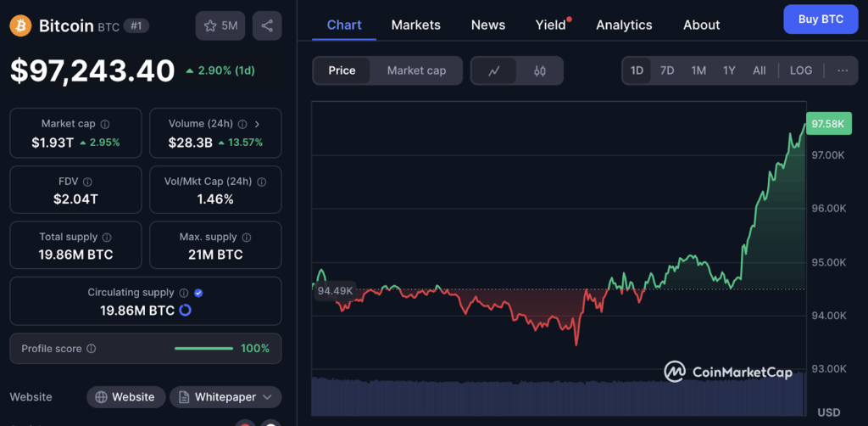Enable LOG scale on chart
This screenshot has width=868, height=426.
(x=800, y=70)
